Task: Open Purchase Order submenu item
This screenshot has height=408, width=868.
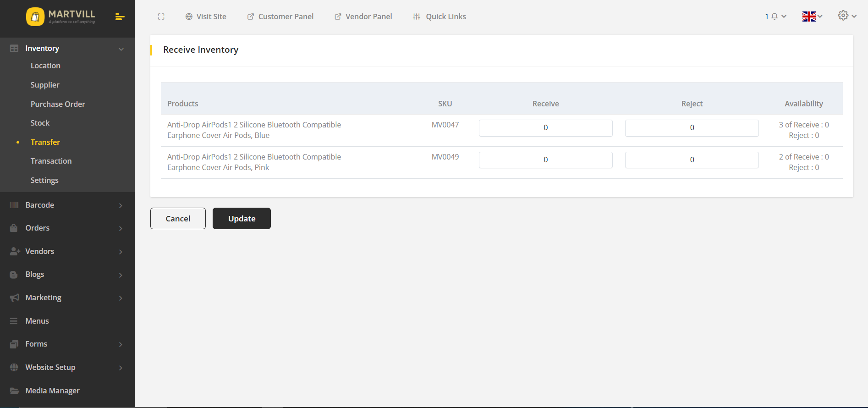Action: 58,104
